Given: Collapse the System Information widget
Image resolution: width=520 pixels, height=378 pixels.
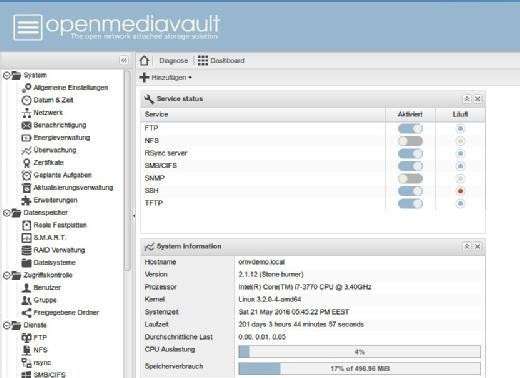Looking at the screenshot, I should tap(467, 246).
